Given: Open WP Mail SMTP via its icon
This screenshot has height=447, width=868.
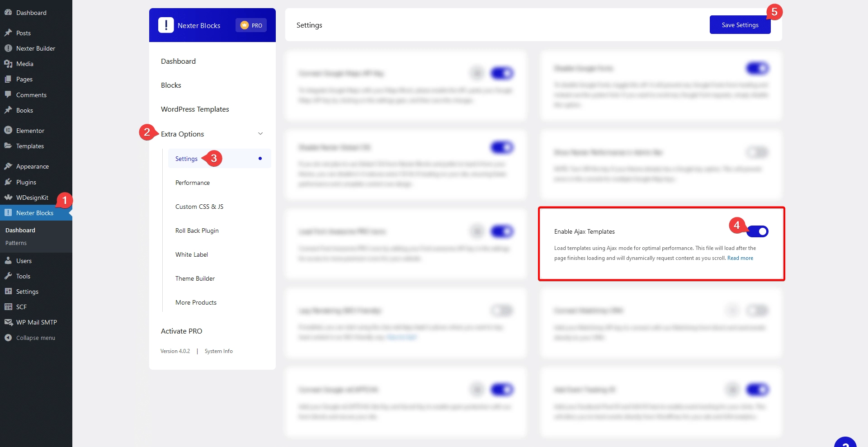Looking at the screenshot, I should (8, 322).
